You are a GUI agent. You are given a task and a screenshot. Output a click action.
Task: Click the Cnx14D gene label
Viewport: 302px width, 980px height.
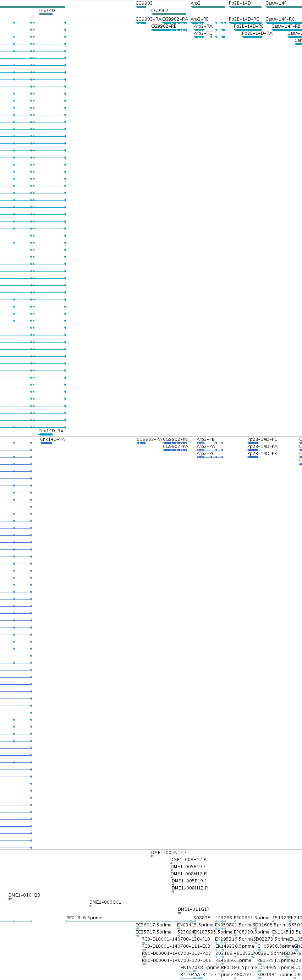[x=46, y=11]
